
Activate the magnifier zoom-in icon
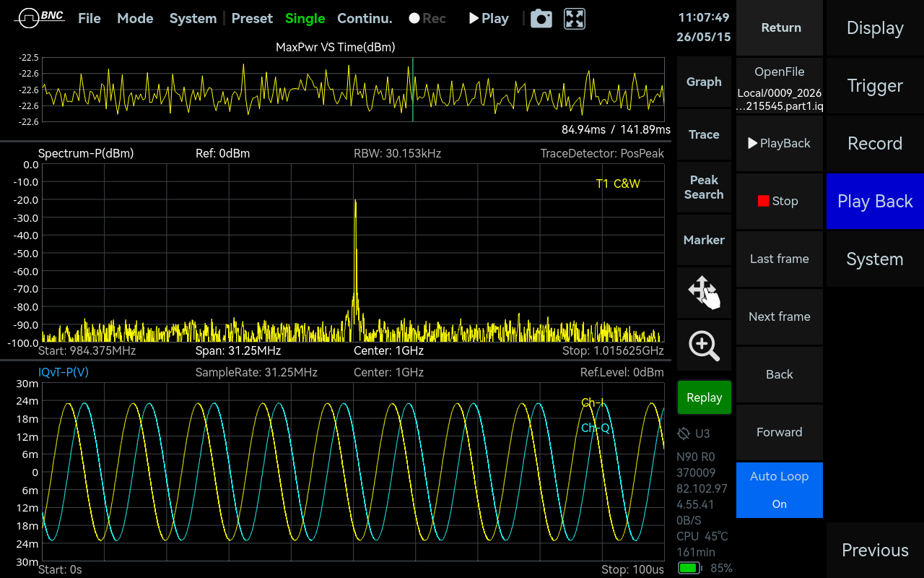click(x=704, y=345)
